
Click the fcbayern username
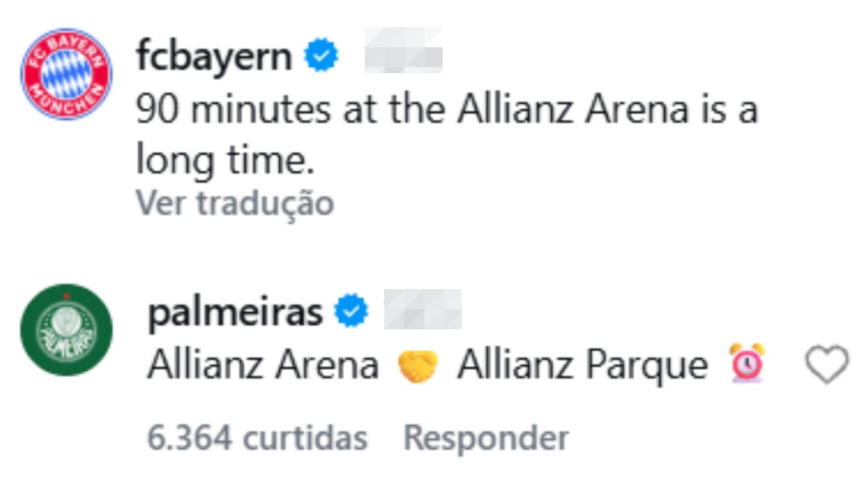tap(213, 56)
